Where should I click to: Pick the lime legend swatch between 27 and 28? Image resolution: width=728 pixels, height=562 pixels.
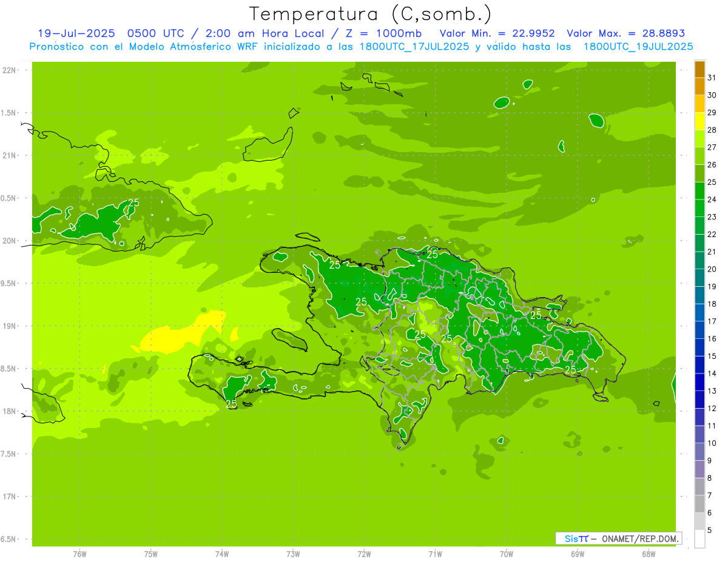click(x=699, y=139)
